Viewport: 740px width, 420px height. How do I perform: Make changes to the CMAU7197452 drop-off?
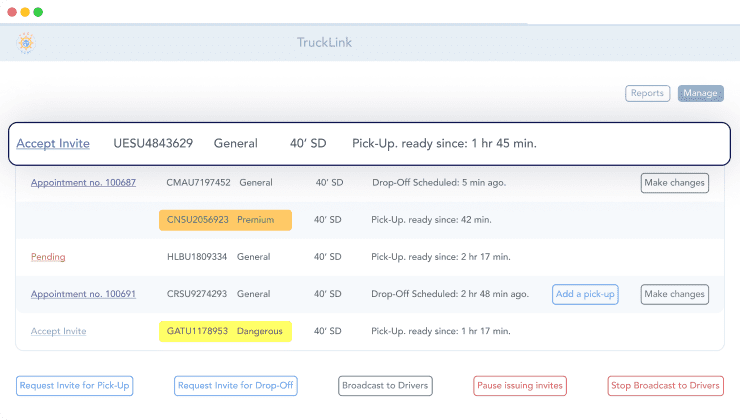674,183
